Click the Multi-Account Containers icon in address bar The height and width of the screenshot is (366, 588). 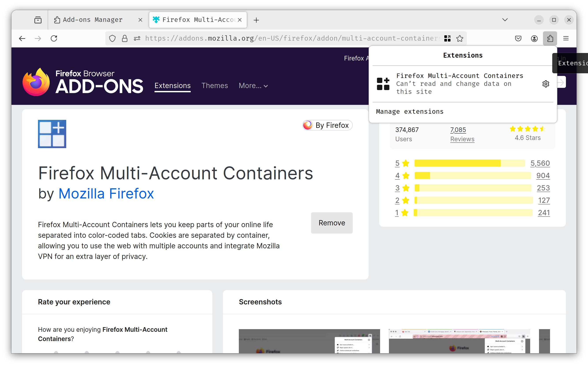click(447, 38)
